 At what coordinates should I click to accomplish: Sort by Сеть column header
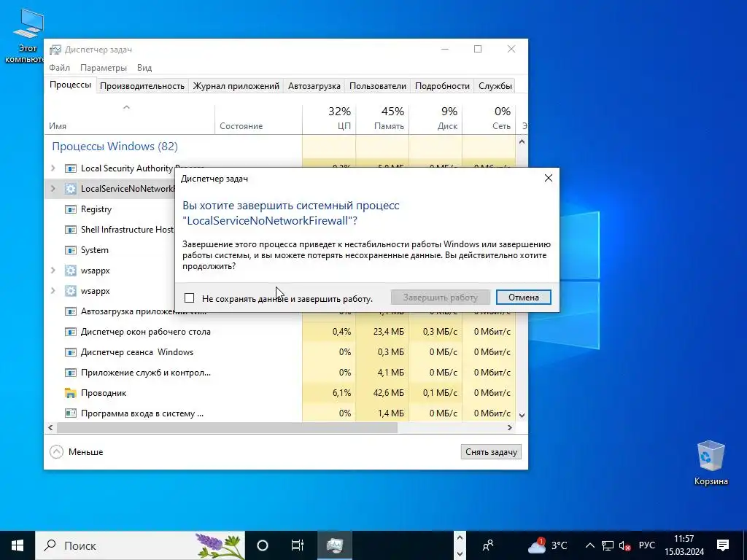click(x=489, y=119)
